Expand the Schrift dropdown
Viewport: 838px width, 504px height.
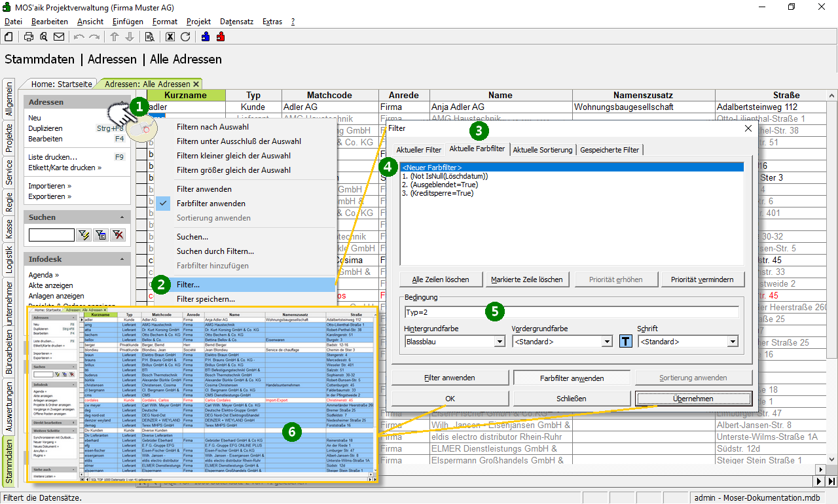[x=732, y=342]
